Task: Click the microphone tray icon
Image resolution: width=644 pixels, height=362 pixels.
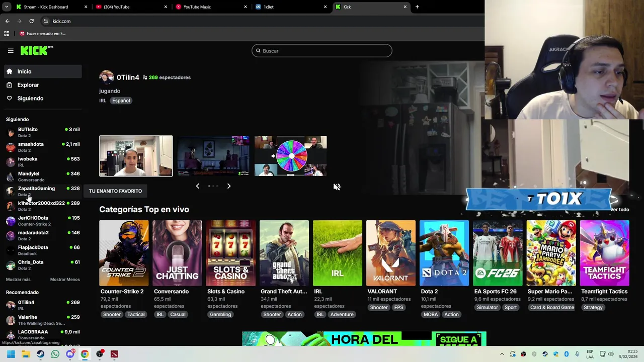Action: click(577, 354)
